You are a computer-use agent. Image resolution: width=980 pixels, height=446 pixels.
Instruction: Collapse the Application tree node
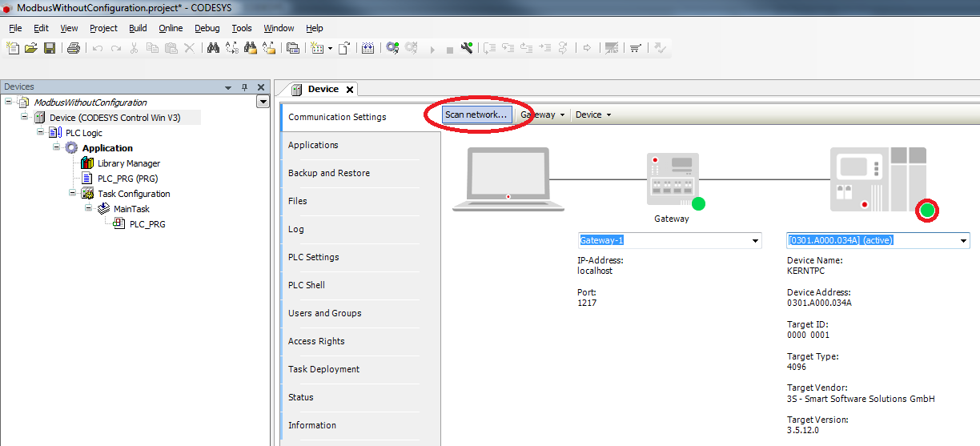coord(57,147)
